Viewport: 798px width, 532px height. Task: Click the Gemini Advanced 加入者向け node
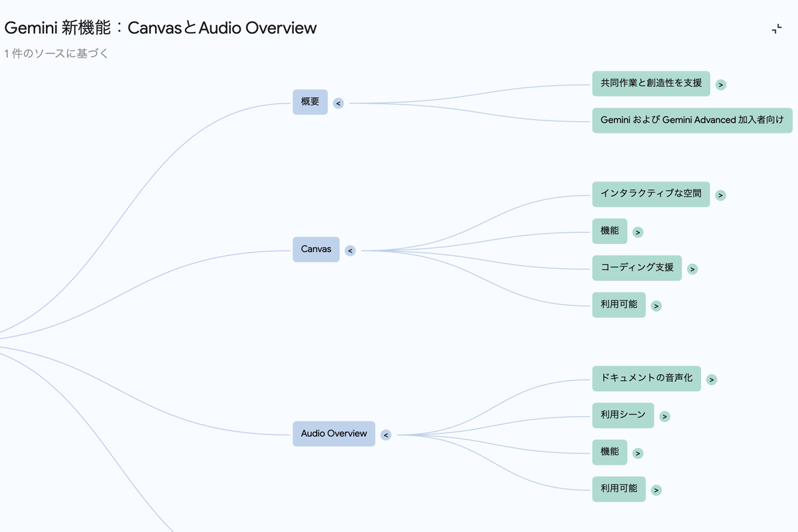pyautogui.click(x=692, y=120)
